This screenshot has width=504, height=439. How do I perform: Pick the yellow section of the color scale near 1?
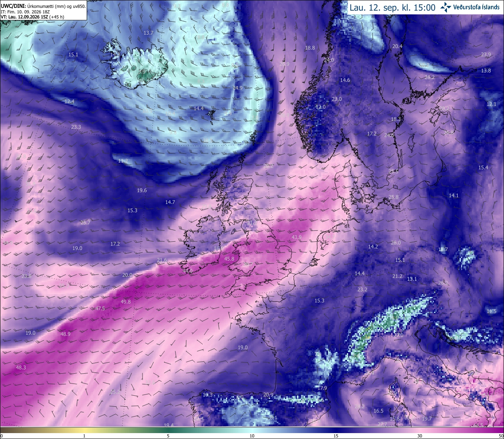84,430
